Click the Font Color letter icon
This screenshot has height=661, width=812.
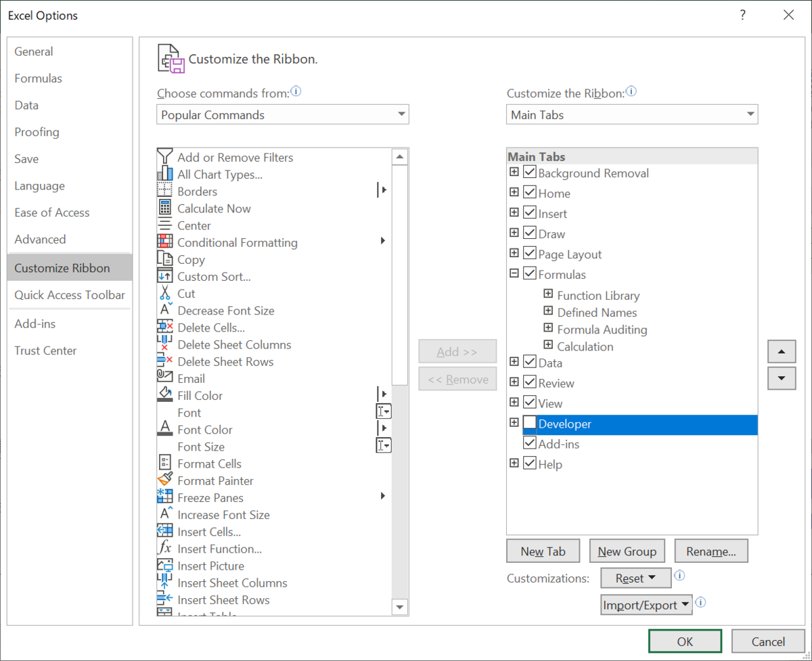point(165,429)
